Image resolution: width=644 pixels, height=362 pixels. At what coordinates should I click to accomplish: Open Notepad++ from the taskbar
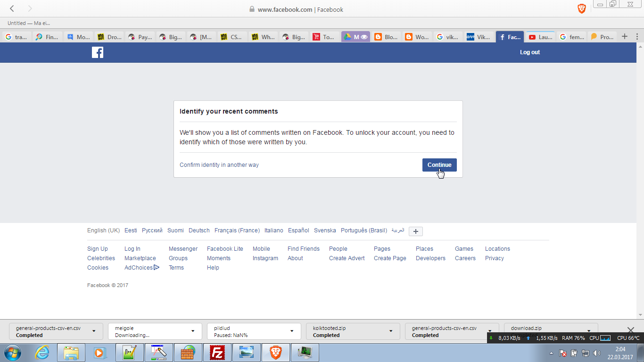coord(129,353)
